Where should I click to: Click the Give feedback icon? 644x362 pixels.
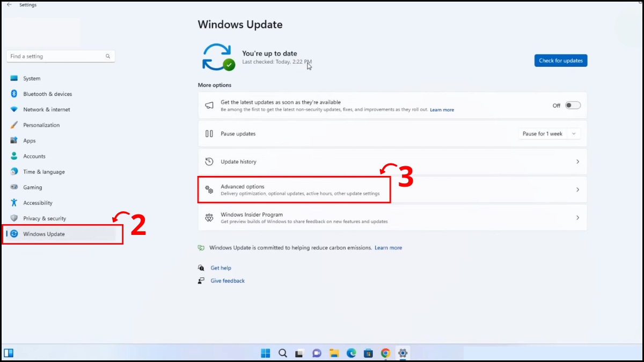click(x=201, y=280)
